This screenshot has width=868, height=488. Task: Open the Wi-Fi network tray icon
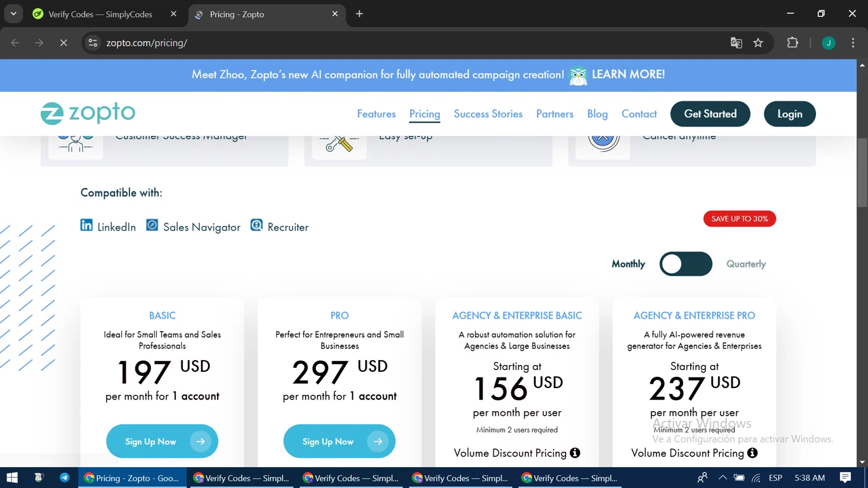pyautogui.click(x=756, y=478)
